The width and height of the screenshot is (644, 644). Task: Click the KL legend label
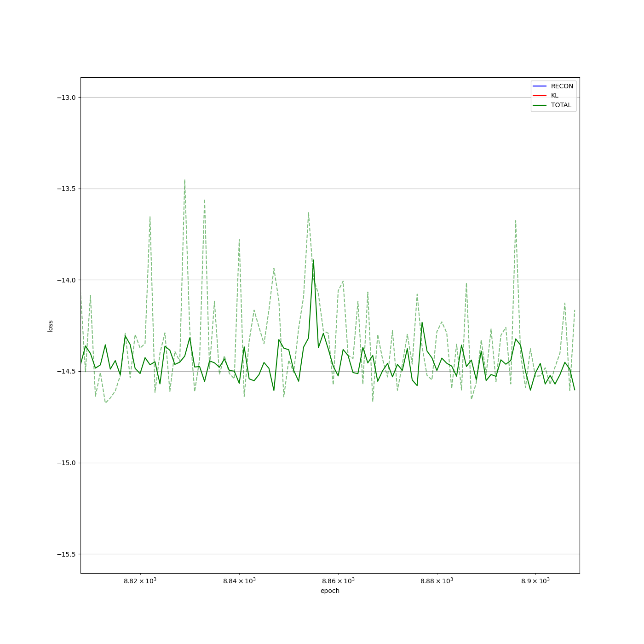coord(555,96)
